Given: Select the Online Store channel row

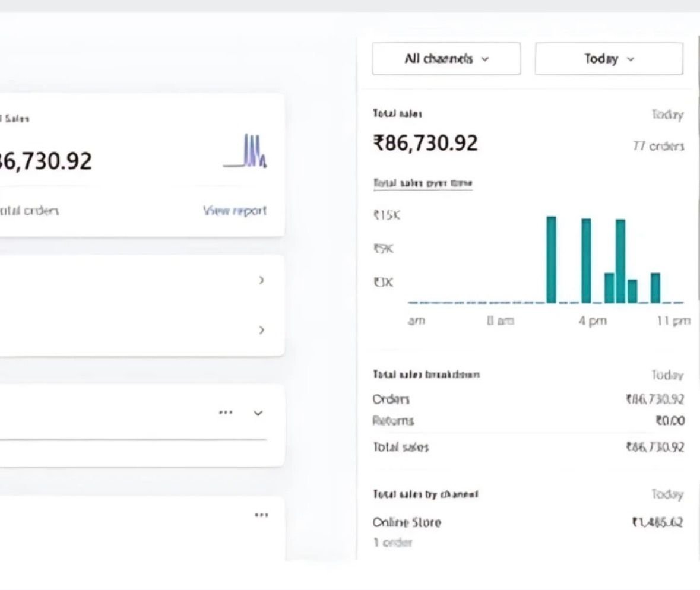Looking at the screenshot, I should click(407, 523).
